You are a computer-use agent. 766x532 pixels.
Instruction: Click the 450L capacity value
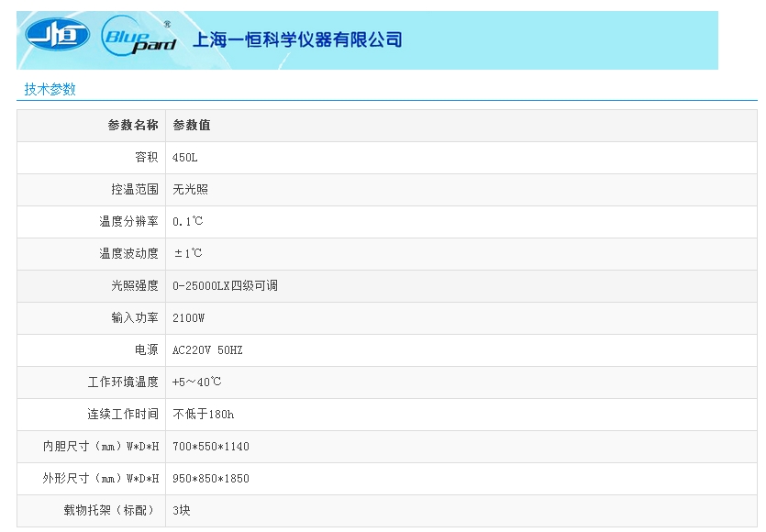click(x=185, y=158)
